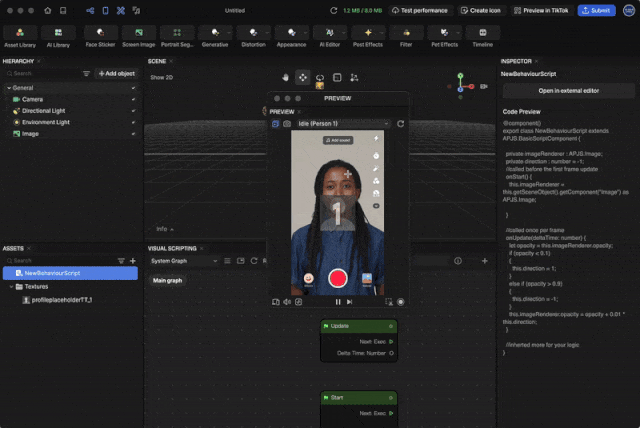This screenshot has height=428, width=640.
Task: Click Open in external editor
Action: tap(569, 91)
